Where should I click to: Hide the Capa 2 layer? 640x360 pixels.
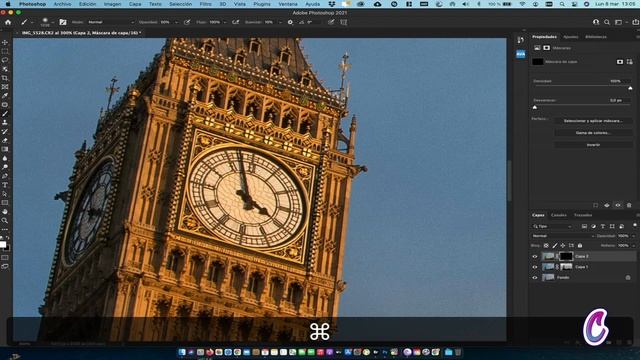[535, 256]
